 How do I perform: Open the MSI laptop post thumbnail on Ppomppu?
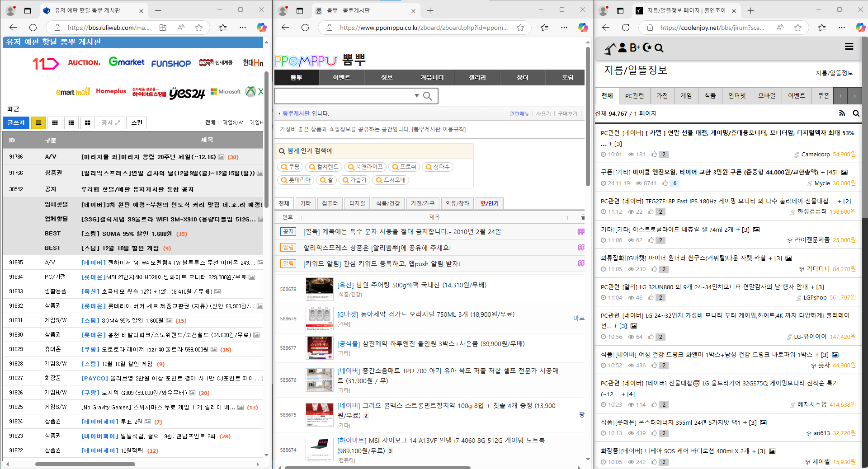319,450
